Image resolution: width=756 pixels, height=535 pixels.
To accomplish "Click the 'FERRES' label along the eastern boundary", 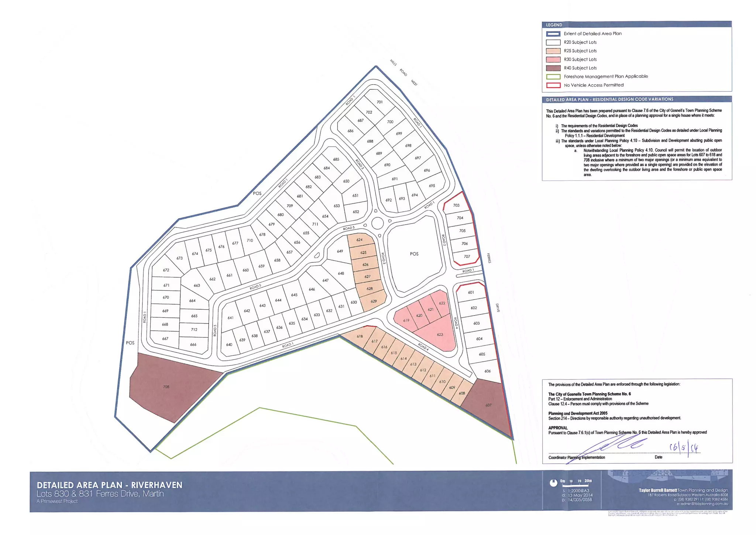I will 489,258.
